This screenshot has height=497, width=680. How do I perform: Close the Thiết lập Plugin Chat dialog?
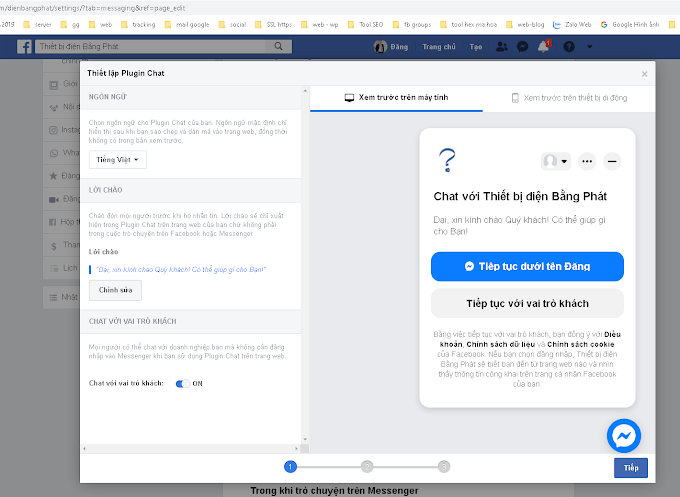click(644, 74)
